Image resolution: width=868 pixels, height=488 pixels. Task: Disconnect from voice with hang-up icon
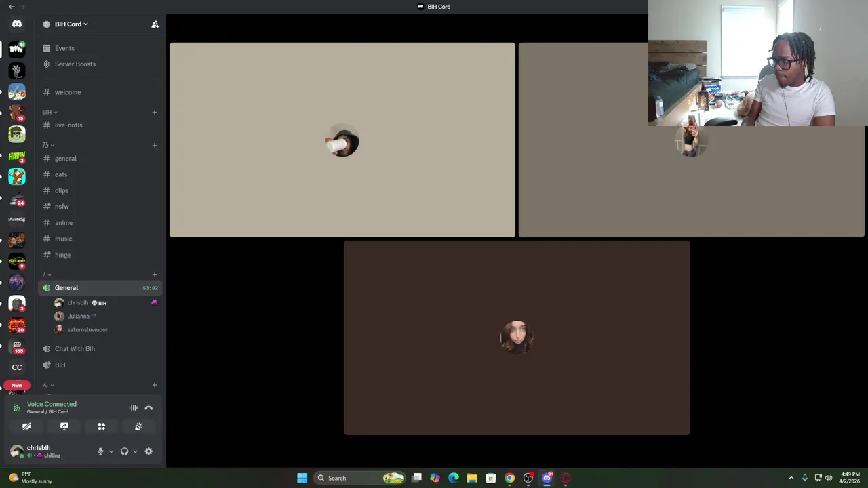point(149,408)
